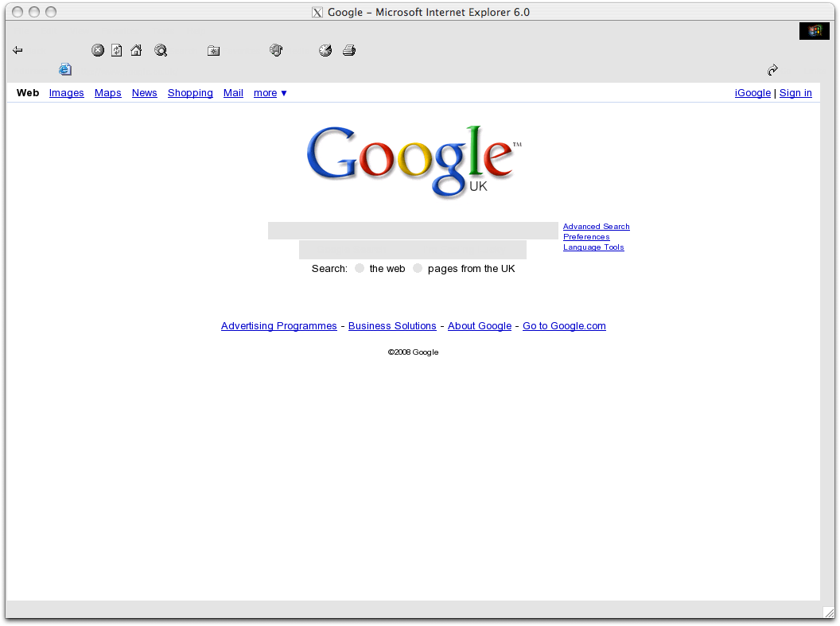Click the window resize grip corner
This screenshot has height=626, width=840.
(x=829, y=612)
